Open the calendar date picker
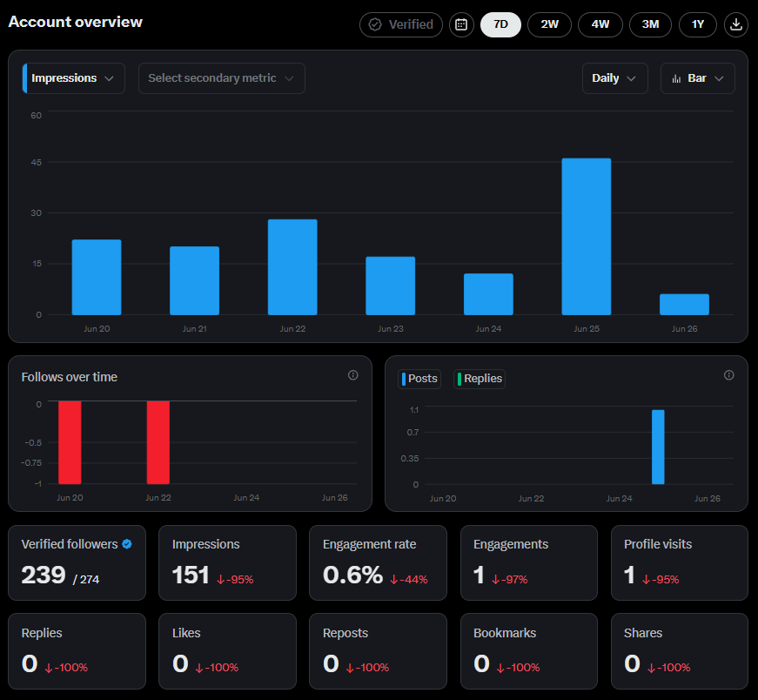This screenshot has height=700, width=758. (461, 24)
